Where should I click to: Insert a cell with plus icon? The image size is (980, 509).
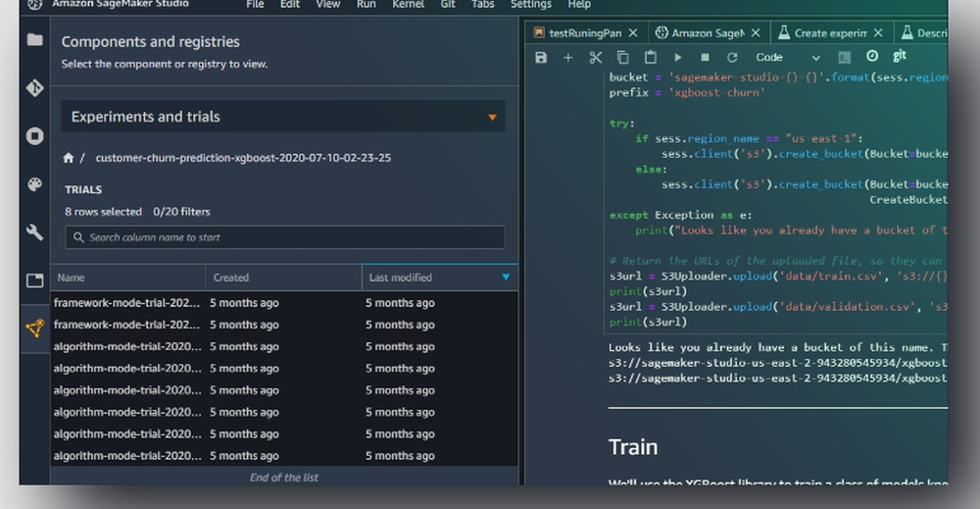pyautogui.click(x=567, y=58)
